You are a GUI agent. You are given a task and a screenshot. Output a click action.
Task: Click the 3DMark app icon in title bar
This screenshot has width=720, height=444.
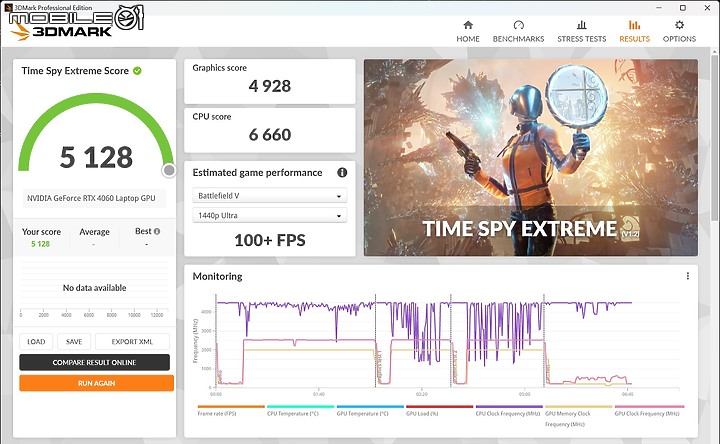(x=8, y=7)
